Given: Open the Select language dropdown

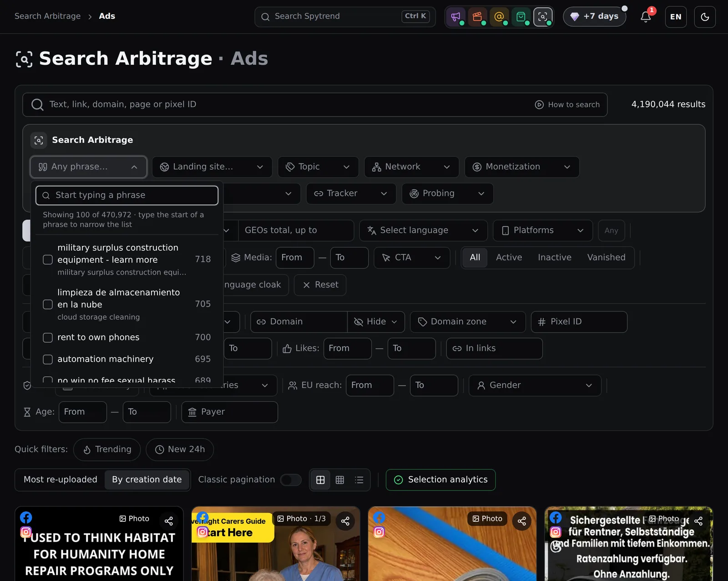Looking at the screenshot, I should tap(423, 230).
